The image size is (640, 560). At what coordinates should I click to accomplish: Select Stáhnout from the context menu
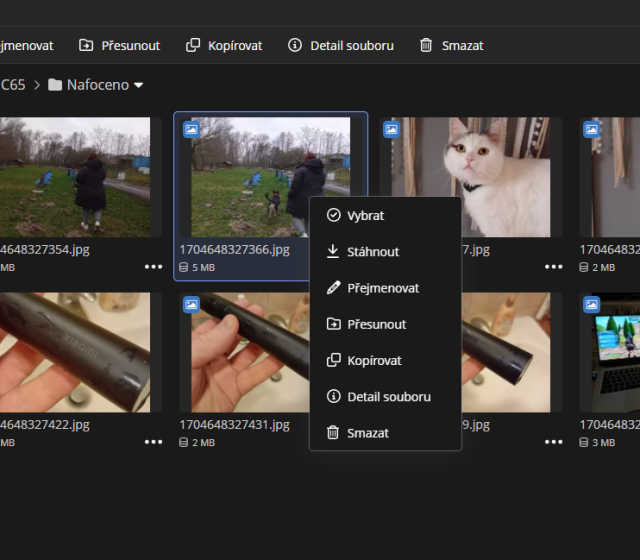click(x=372, y=252)
